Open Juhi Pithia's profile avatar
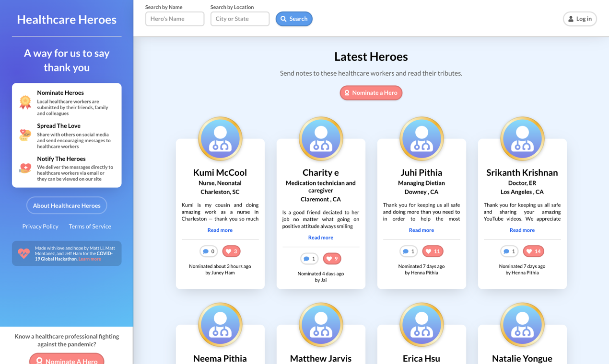 [x=422, y=138]
